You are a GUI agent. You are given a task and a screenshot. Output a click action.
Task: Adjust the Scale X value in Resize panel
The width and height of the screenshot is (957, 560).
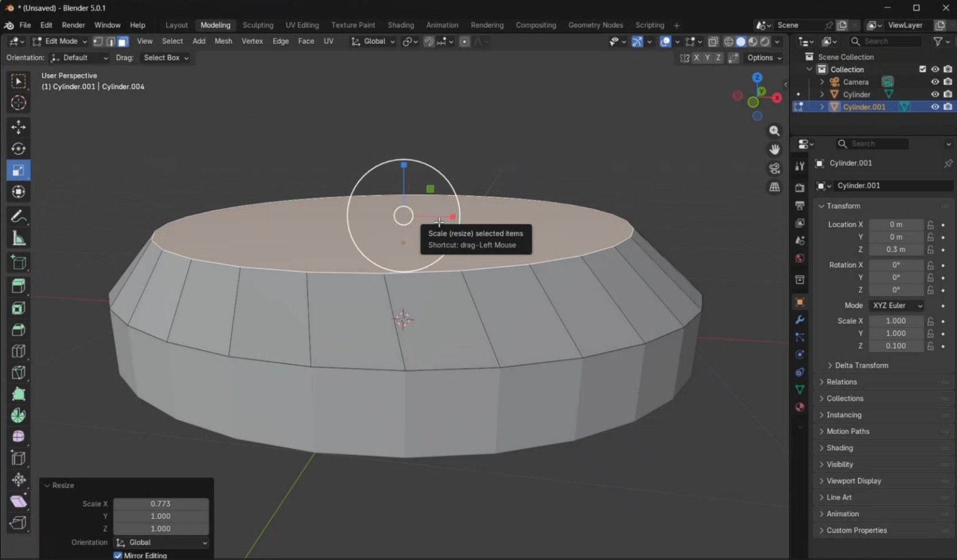(160, 504)
